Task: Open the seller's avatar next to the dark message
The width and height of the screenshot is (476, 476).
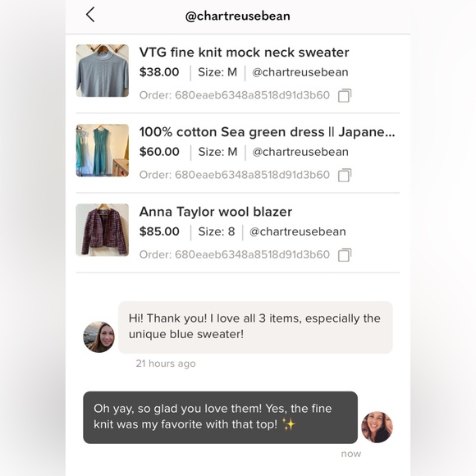Action: pyautogui.click(x=377, y=427)
